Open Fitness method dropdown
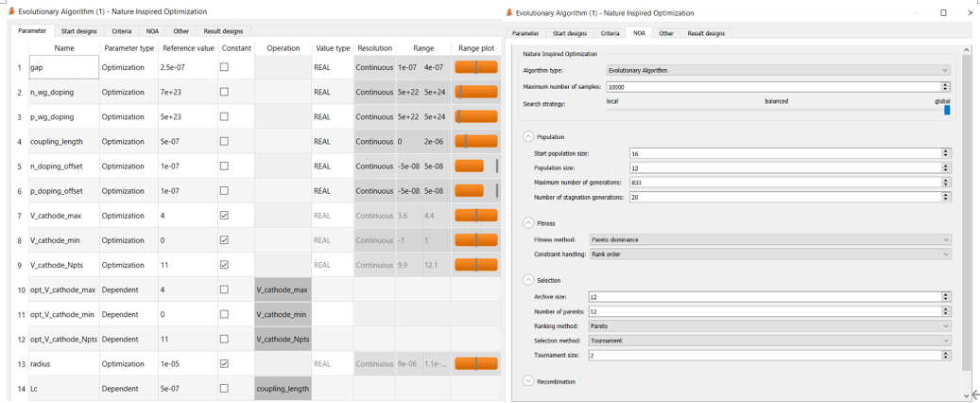The image size is (980, 403). (x=769, y=239)
